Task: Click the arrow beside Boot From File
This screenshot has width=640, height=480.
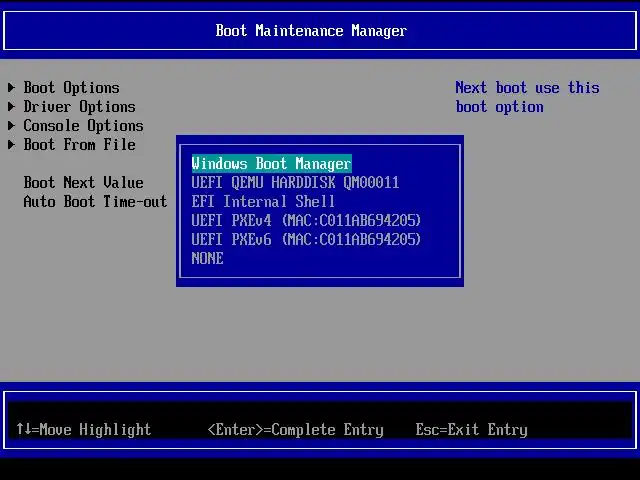Action: [11, 144]
